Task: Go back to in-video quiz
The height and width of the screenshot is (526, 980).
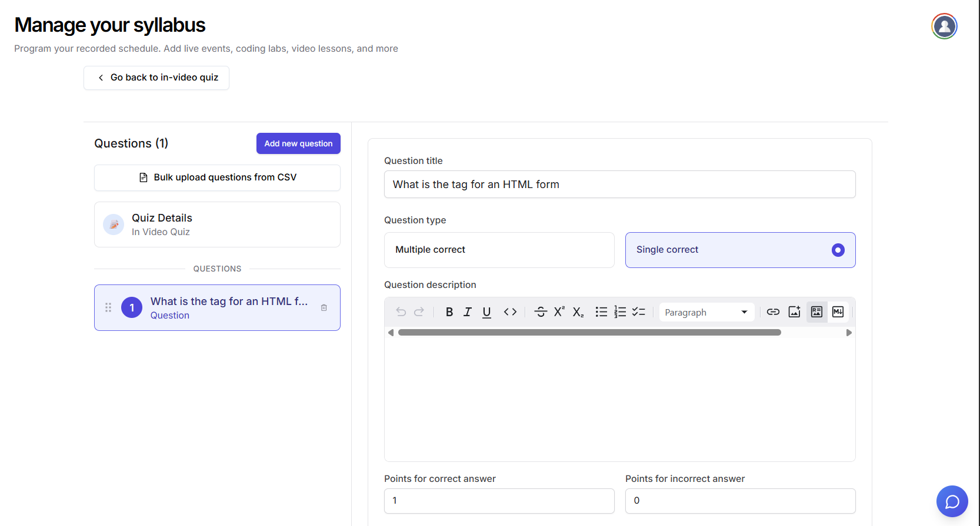Action: tap(156, 78)
